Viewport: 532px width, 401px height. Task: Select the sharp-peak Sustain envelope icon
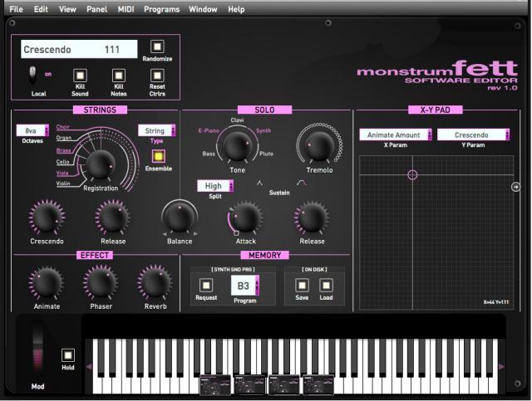pos(259,183)
